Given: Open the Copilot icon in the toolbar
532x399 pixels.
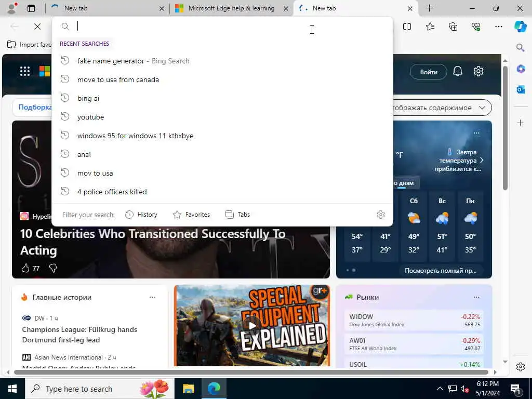Looking at the screenshot, I should (x=520, y=26).
